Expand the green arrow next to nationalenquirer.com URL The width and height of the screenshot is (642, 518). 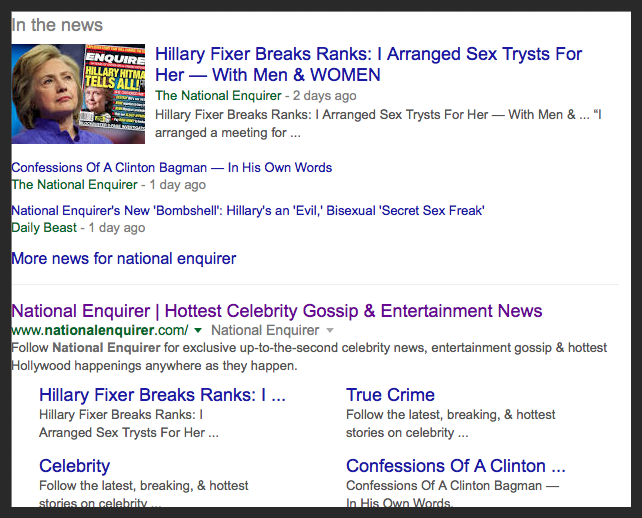pyautogui.click(x=198, y=330)
